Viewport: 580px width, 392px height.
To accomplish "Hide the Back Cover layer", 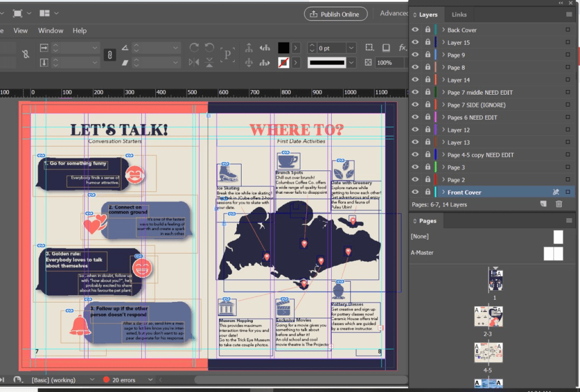I will (x=416, y=30).
